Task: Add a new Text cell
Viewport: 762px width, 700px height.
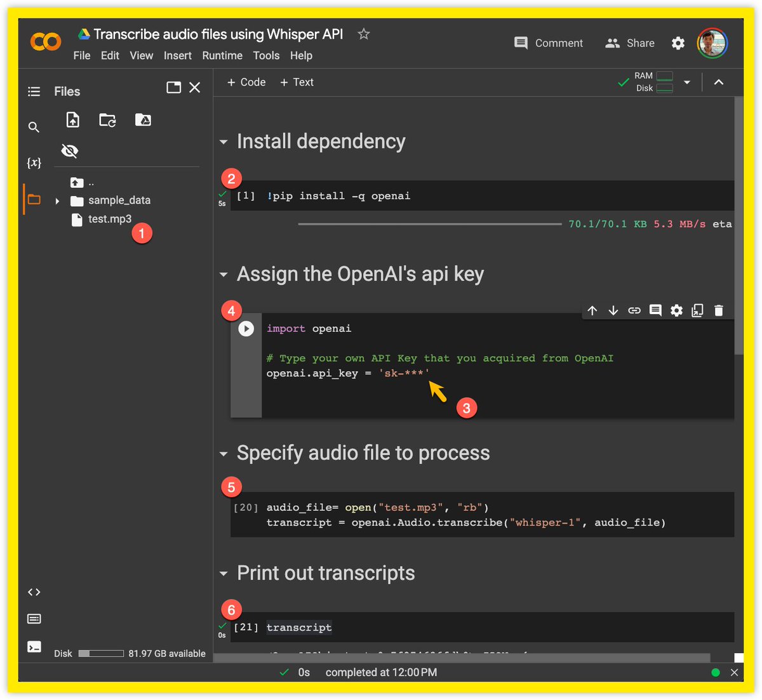Action: click(297, 82)
